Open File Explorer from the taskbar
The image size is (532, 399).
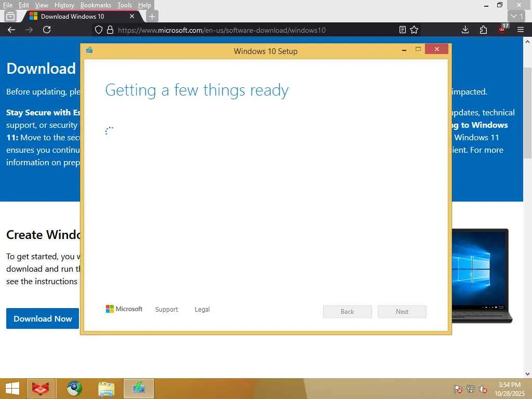106,389
